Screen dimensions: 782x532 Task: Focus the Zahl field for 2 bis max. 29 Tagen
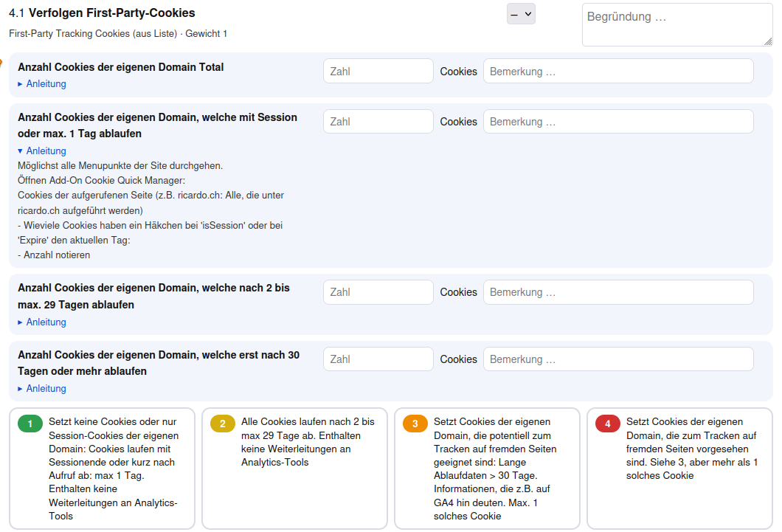click(x=378, y=292)
